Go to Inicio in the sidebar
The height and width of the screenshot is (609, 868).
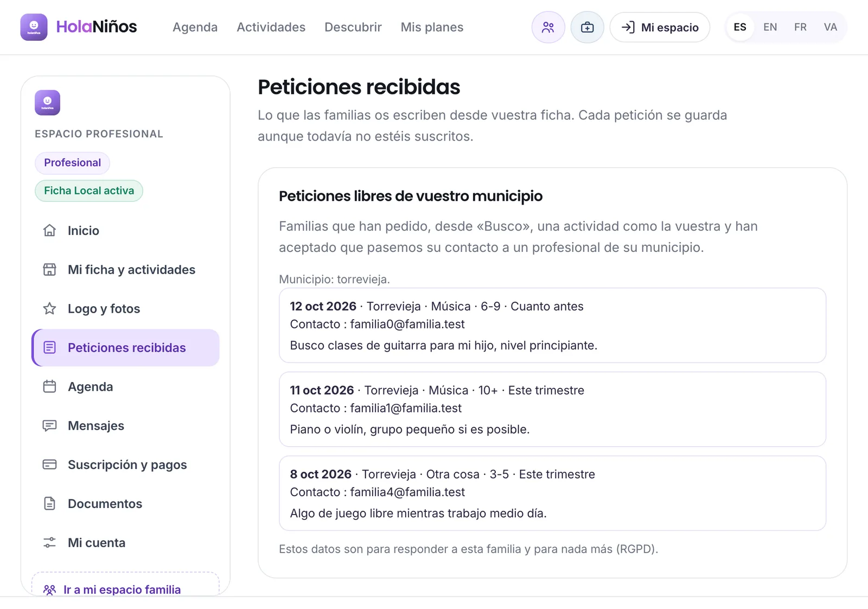(125, 231)
